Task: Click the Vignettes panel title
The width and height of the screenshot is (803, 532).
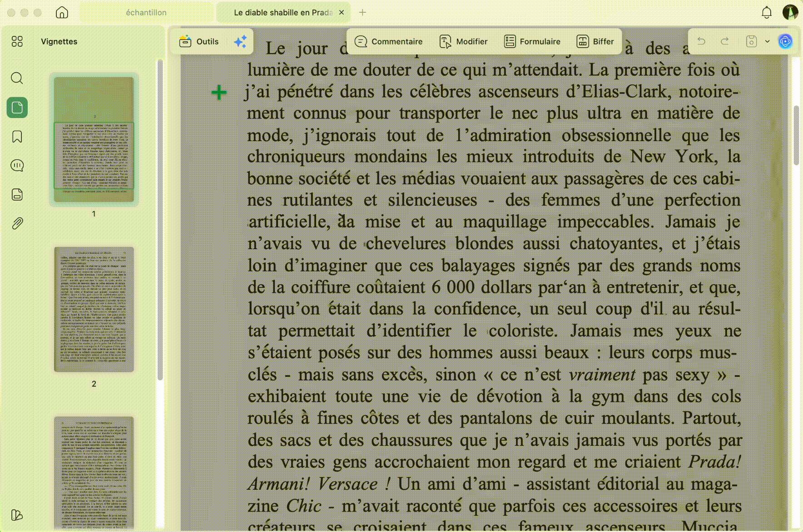Action: [59, 41]
